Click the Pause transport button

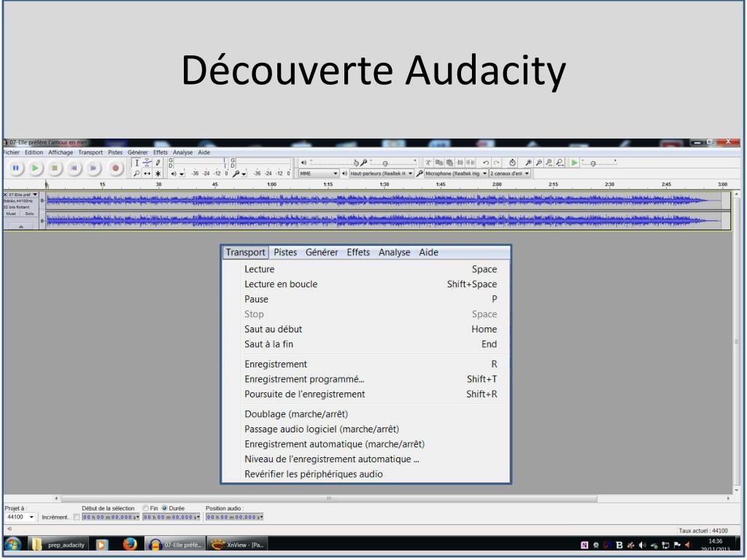click(16, 168)
